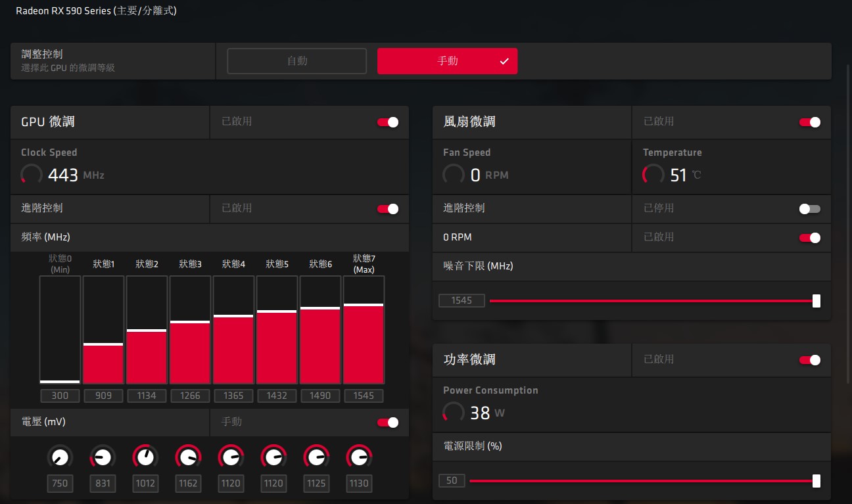
Task: Click frequency field showing 1134
Action: pyautogui.click(x=147, y=396)
